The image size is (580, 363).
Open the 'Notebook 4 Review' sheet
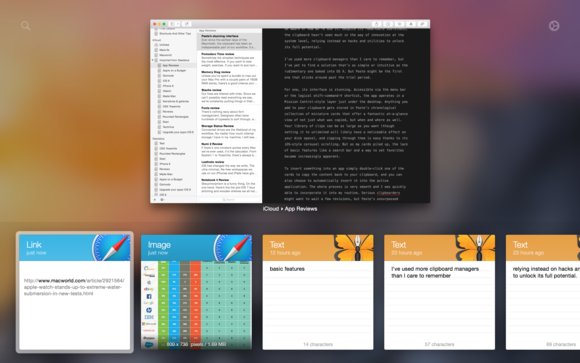tap(229, 185)
